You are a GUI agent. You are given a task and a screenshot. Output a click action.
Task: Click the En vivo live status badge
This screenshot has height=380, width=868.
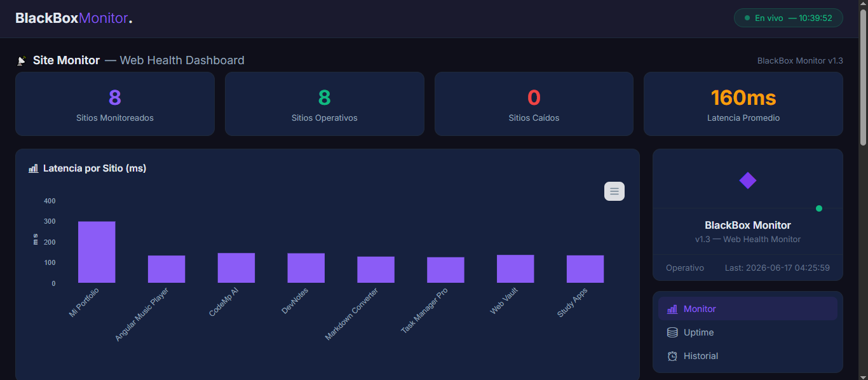point(789,18)
